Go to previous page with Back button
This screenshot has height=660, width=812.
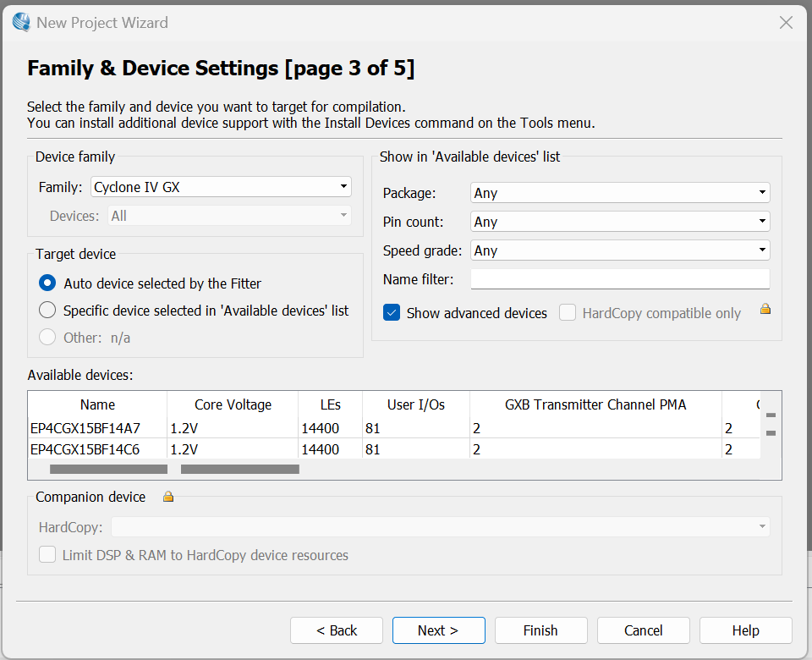click(x=337, y=630)
